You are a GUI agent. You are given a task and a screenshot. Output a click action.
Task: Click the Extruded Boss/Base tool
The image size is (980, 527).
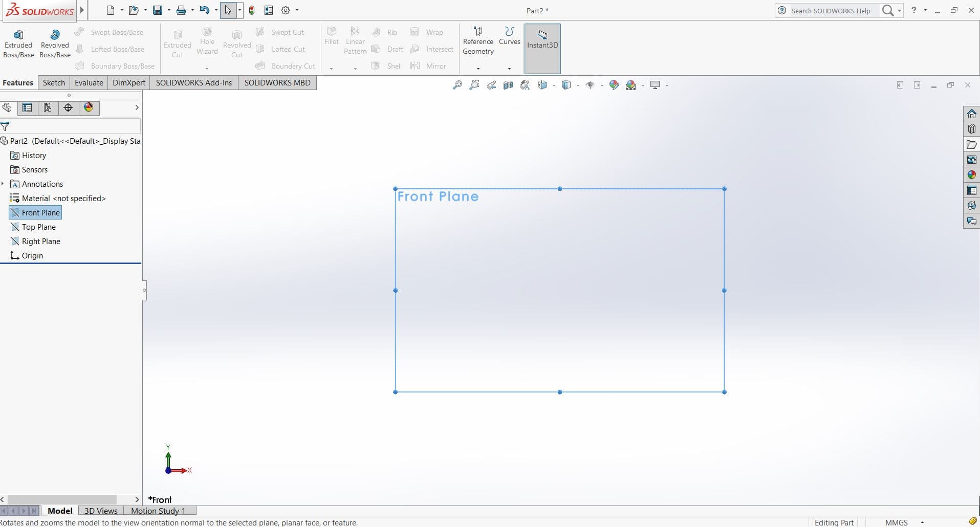pos(18,44)
